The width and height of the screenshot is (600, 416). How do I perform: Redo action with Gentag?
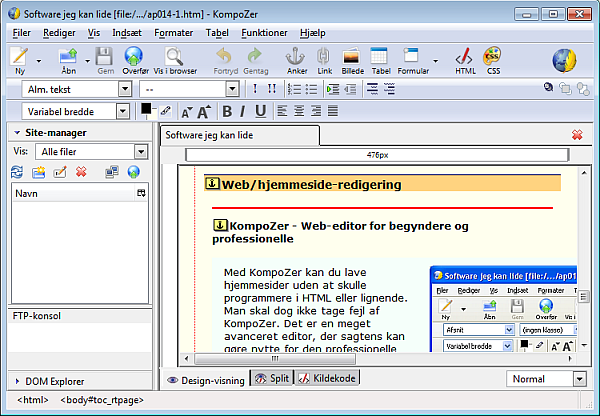256,60
